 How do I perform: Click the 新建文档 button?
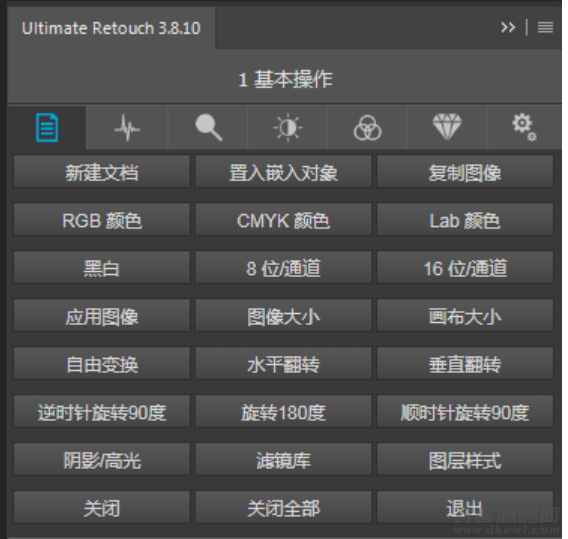pyautogui.click(x=102, y=172)
